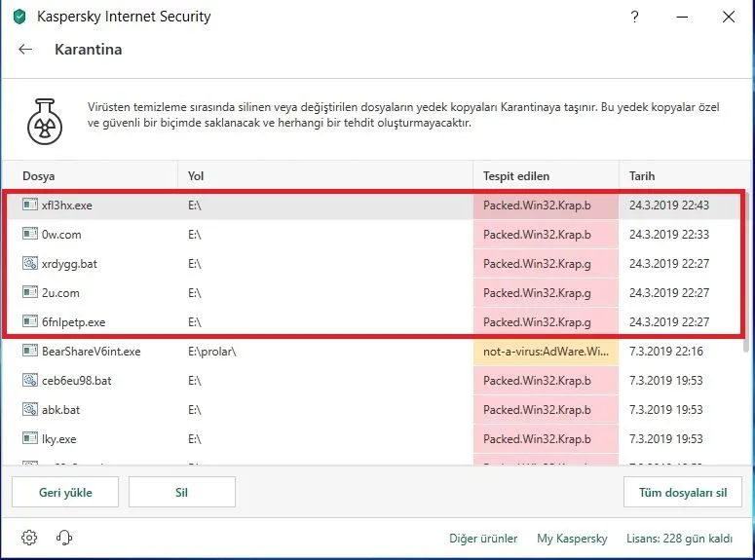The width and height of the screenshot is (755, 560).
Task: Select the BearShareV6int.exe file name
Action: (x=91, y=352)
